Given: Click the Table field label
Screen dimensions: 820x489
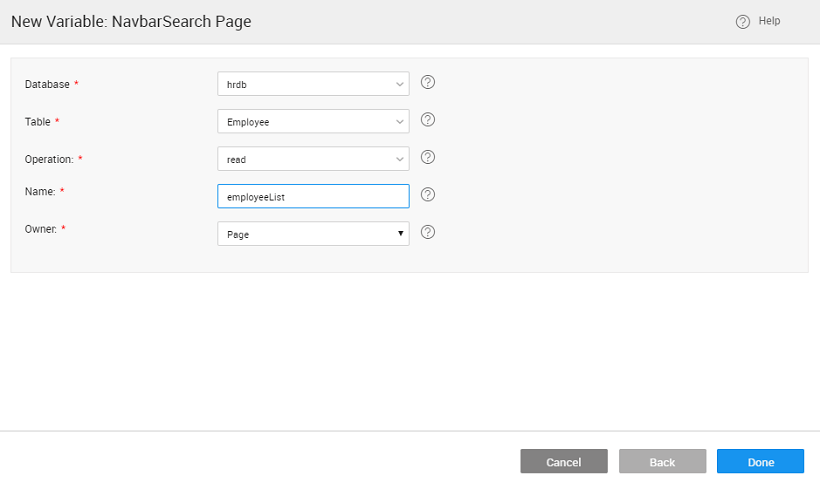Looking at the screenshot, I should [x=37, y=122].
